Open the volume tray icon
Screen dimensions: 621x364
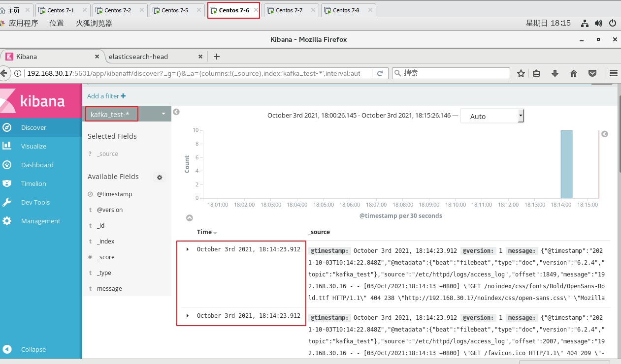pos(598,23)
